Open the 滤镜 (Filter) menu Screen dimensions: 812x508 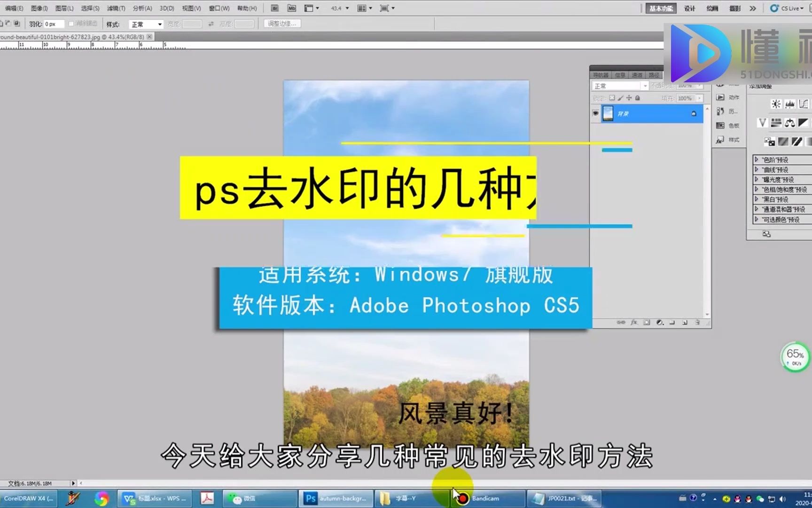(116, 8)
